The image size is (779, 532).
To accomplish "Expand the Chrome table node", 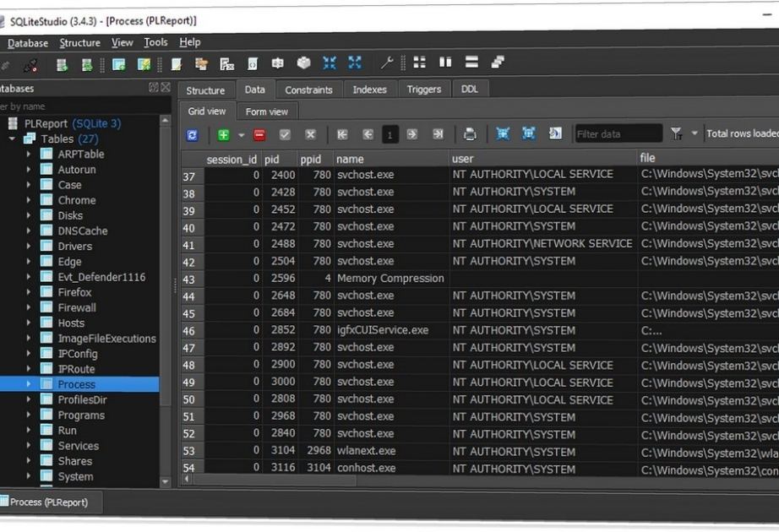I will click(x=29, y=200).
